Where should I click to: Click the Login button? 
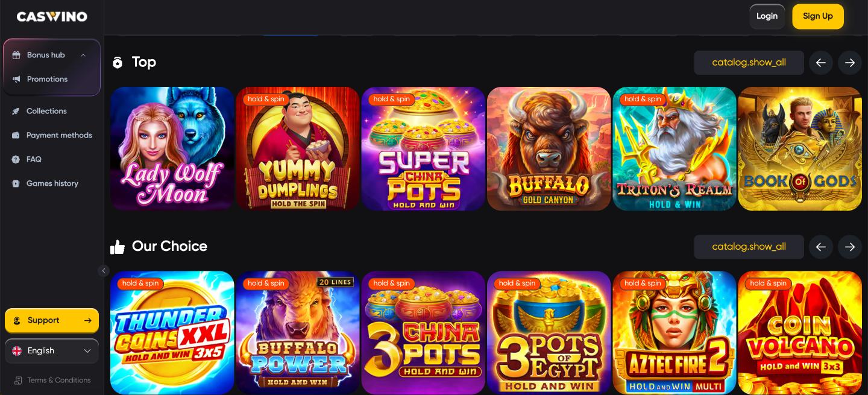[767, 16]
